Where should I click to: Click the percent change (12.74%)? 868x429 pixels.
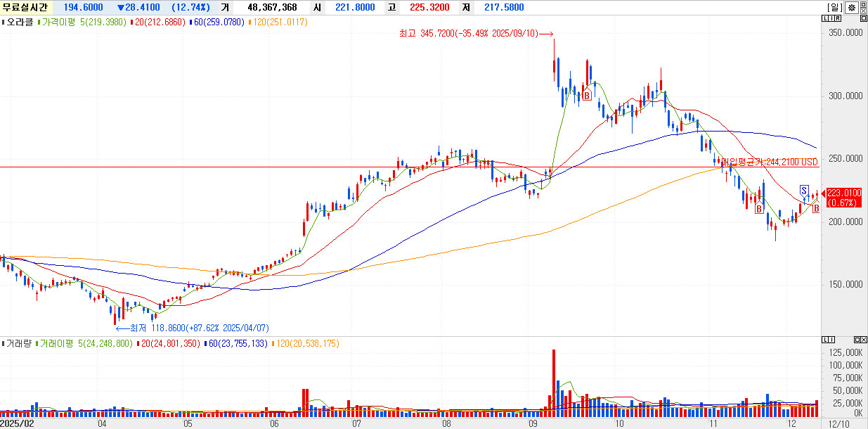point(190,7)
